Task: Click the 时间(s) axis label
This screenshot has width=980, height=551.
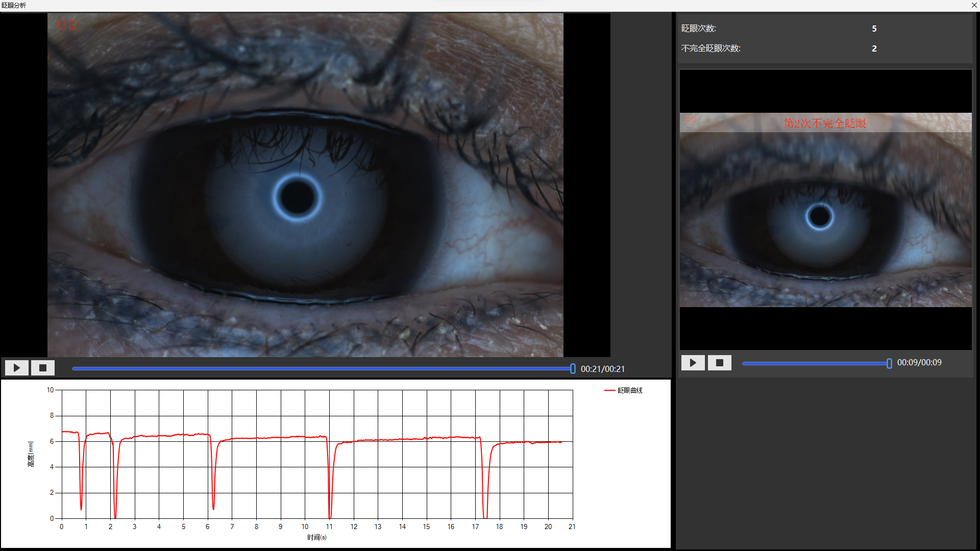Action: pyautogui.click(x=316, y=537)
